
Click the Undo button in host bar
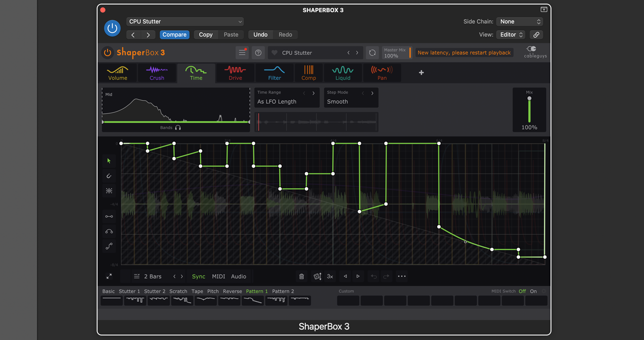[x=261, y=35]
